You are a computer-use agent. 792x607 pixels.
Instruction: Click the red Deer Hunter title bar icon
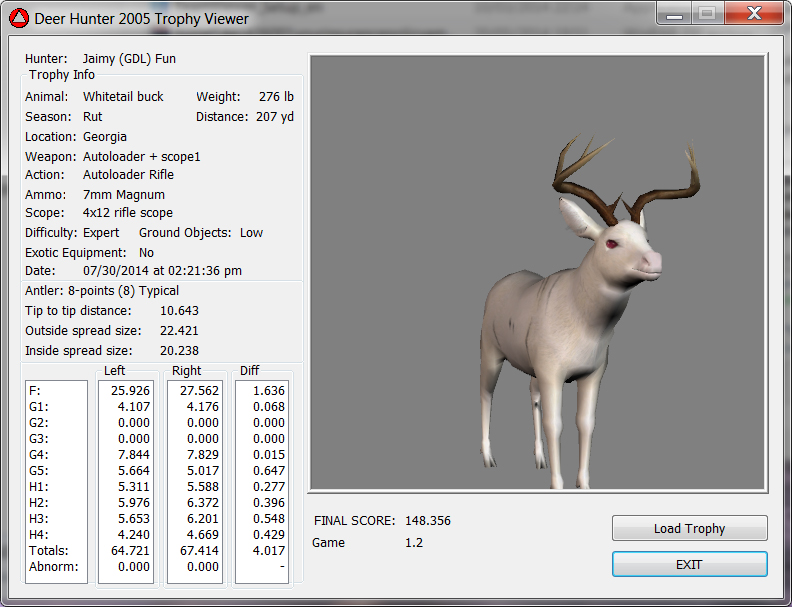[x=19, y=18]
